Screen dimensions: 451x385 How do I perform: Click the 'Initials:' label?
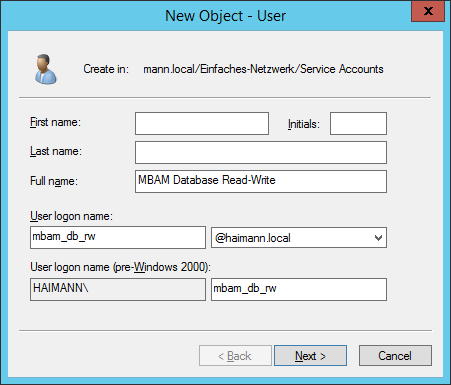coord(304,124)
